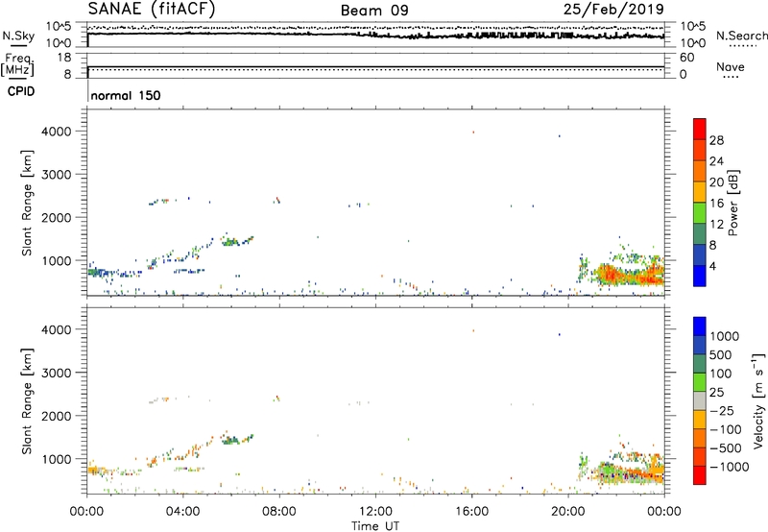Pick the yellow-orange 16–20 dB Power segment
Viewport: 768px width, 532px height.
click(x=700, y=191)
